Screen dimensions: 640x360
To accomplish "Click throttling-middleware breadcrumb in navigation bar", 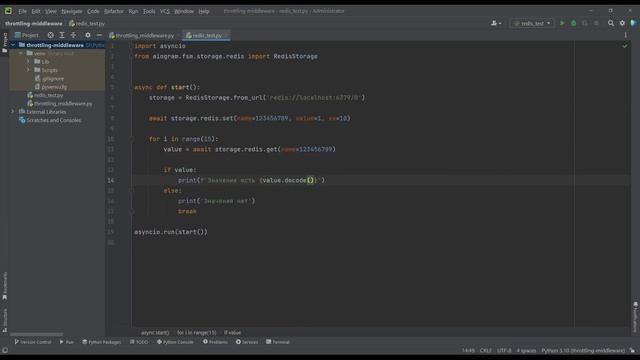I will click(34, 24).
